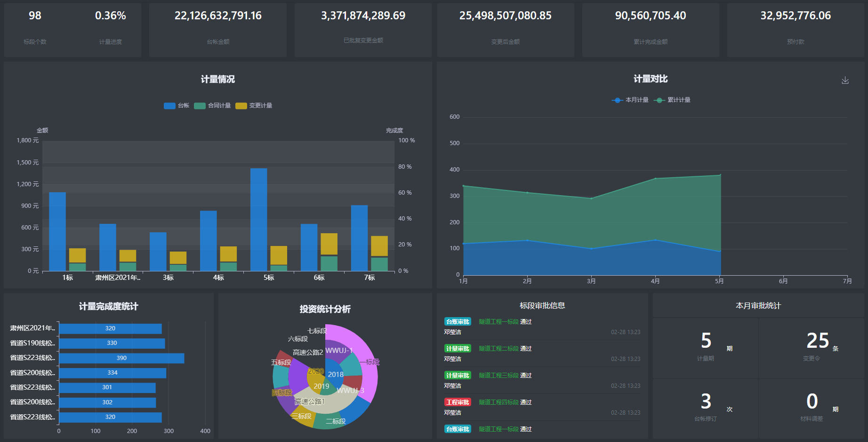Image resolution: width=868 pixels, height=442 pixels.
Task: Toggle the 累计计量 line legend
Action: coord(672,100)
